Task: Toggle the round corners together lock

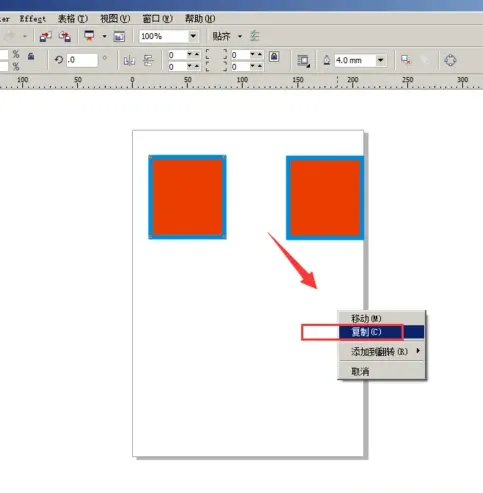Action: point(274,56)
